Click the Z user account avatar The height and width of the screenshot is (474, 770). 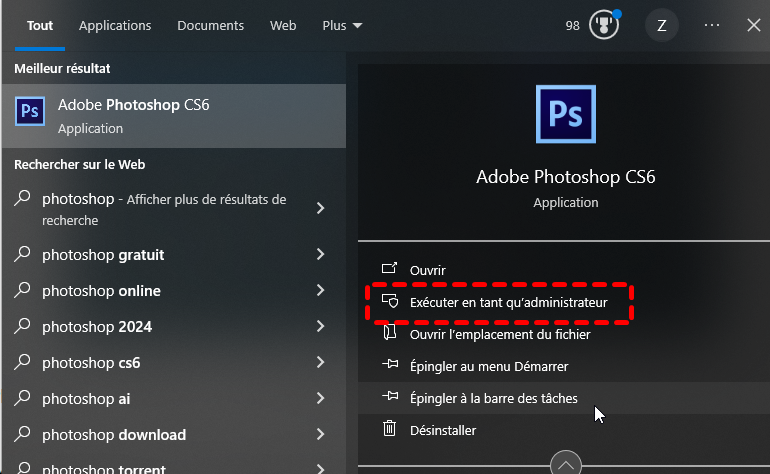(x=661, y=26)
